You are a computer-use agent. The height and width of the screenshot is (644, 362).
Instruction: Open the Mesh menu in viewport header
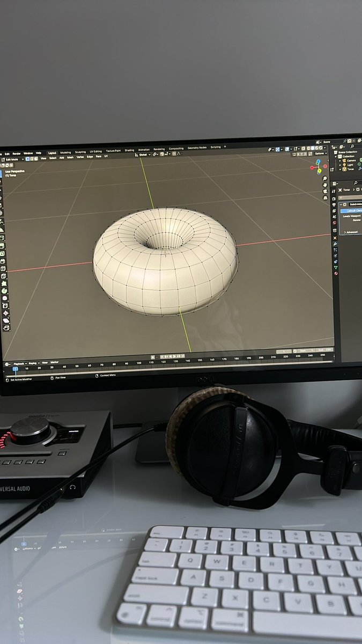(x=70, y=157)
